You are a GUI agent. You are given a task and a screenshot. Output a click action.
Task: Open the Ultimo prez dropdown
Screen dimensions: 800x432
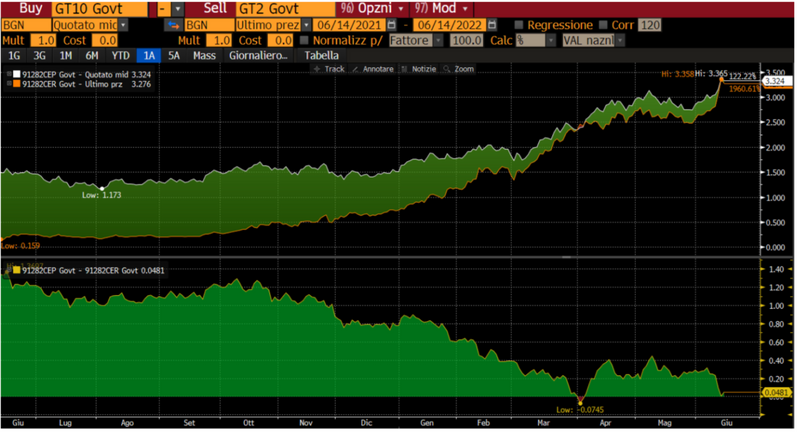pyautogui.click(x=306, y=25)
